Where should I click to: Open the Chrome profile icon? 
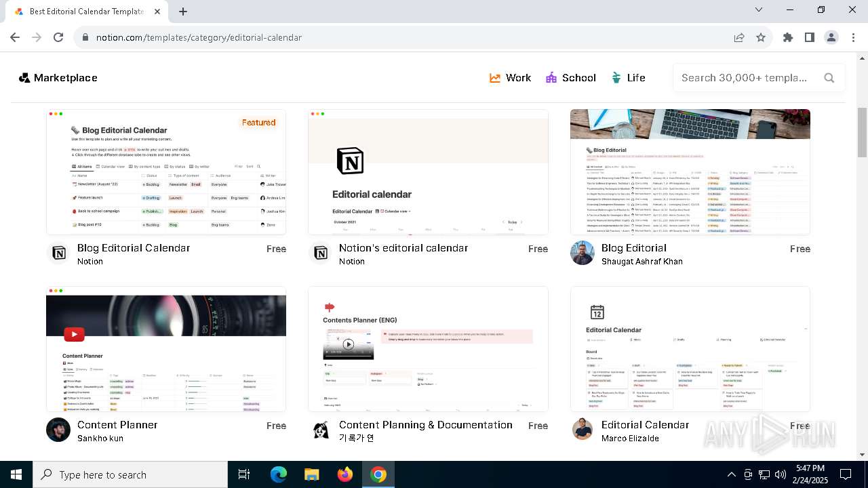click(831, 37)
